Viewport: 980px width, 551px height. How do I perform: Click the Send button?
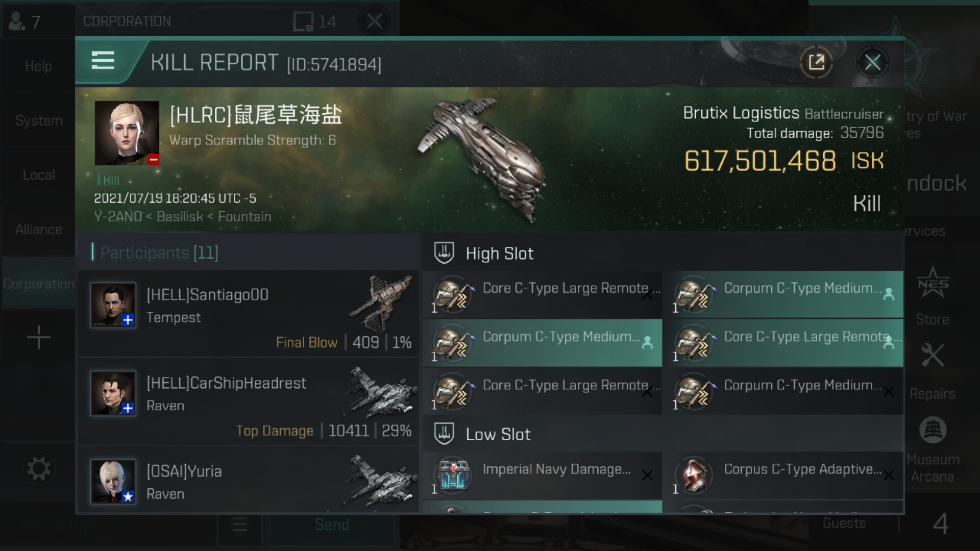tap(332, 524)
